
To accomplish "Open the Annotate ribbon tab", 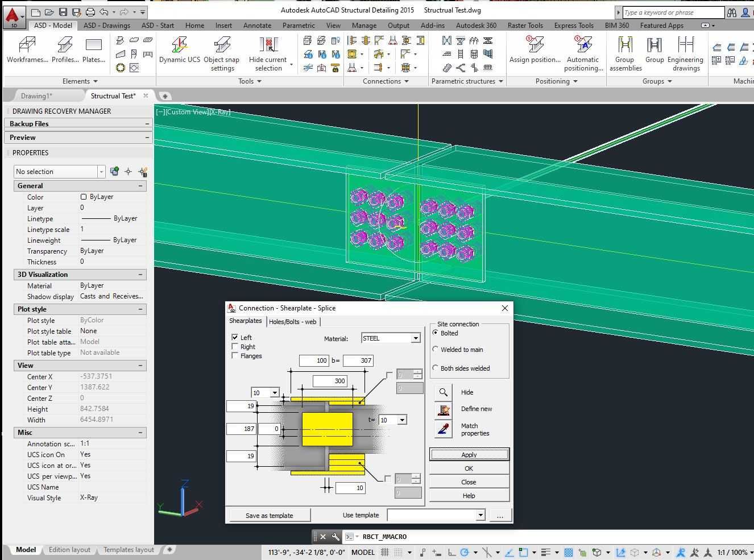I will coord(257,25).
